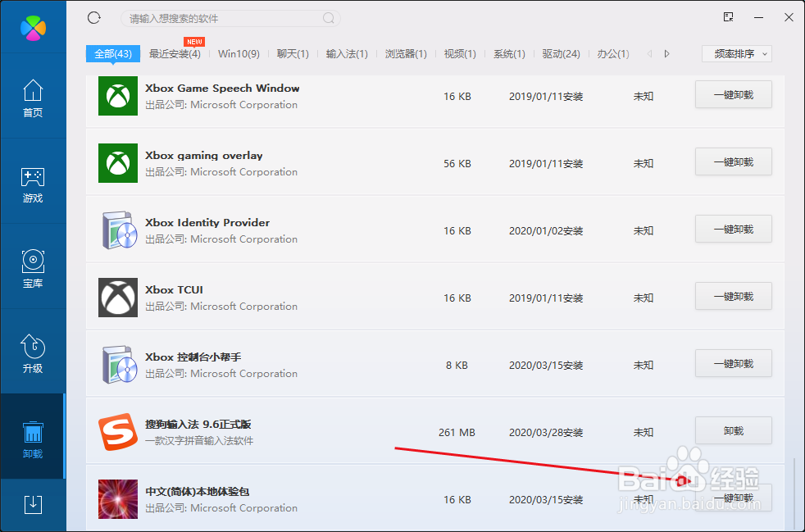
Task: Go to the 首页 home section
Action: [33, 98]
